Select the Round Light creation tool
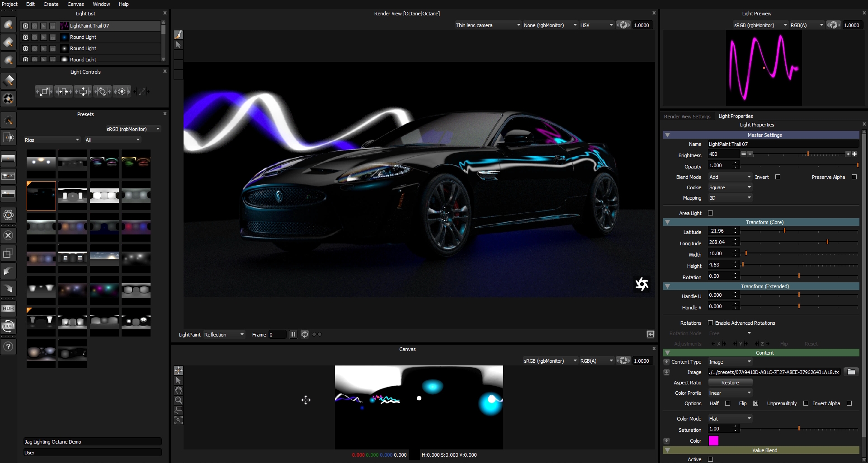868x463 pixels. tap(9, 25)
